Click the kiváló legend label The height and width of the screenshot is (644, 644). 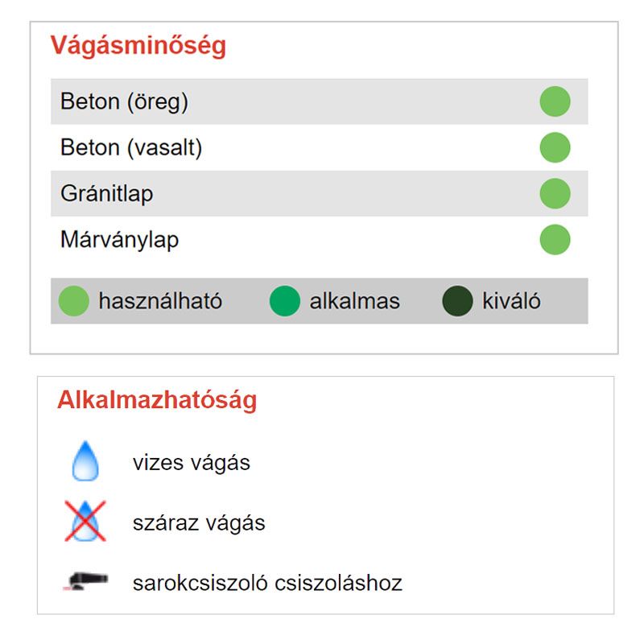tap(511, 301)
